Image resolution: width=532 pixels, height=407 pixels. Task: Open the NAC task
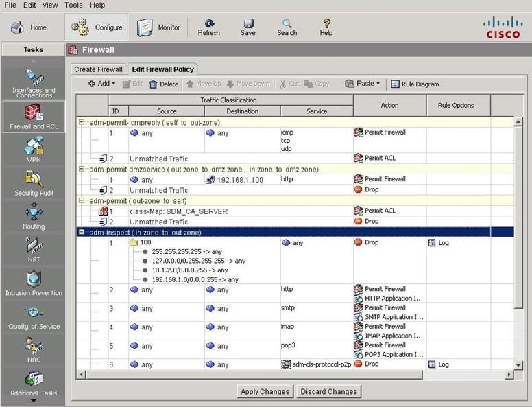(x=34, y=350)
